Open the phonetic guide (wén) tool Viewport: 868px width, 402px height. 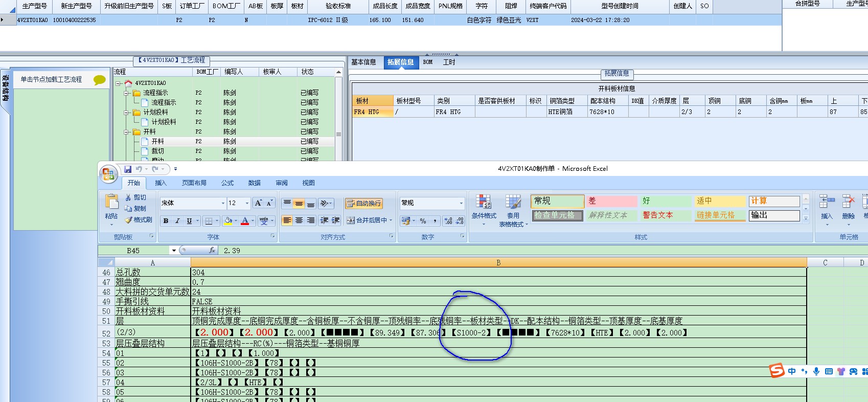click(264, 221)
